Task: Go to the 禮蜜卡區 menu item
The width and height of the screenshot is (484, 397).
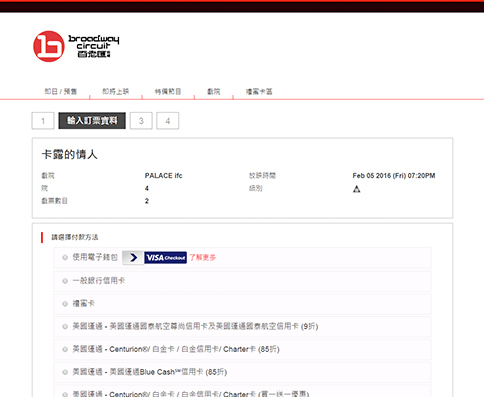Action: tap(259, 91)
